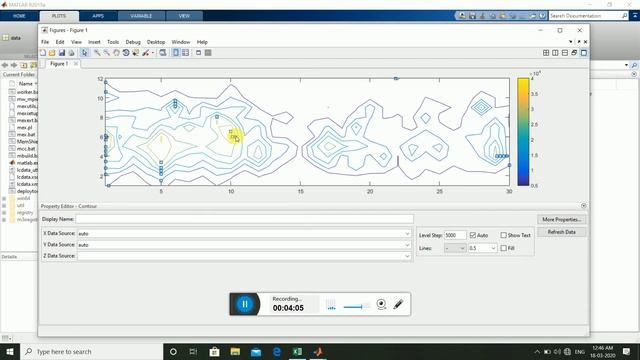Open the File menu in Figures window

[45, 42]
